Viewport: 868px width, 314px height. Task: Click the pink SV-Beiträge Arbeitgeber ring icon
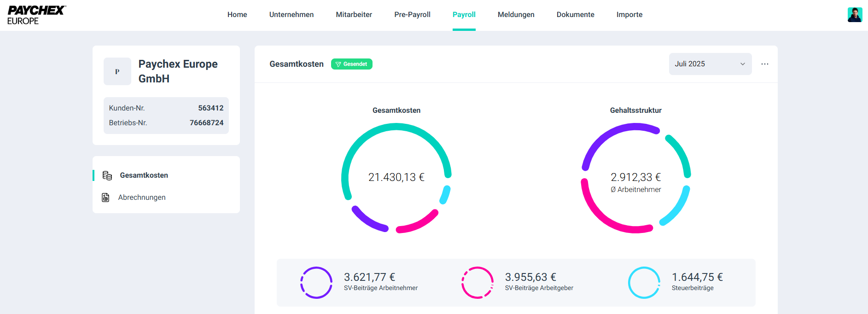point(478,283)
